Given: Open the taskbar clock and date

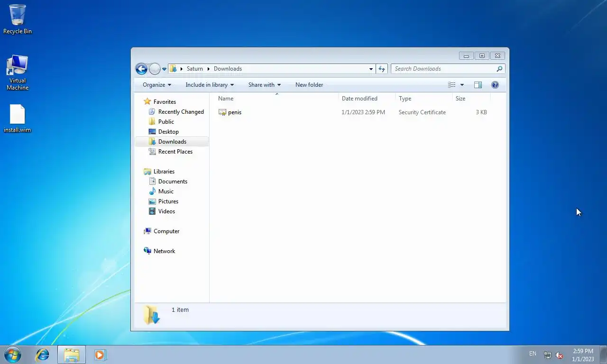Looking at the screenshot, I should tap(583, 355).
